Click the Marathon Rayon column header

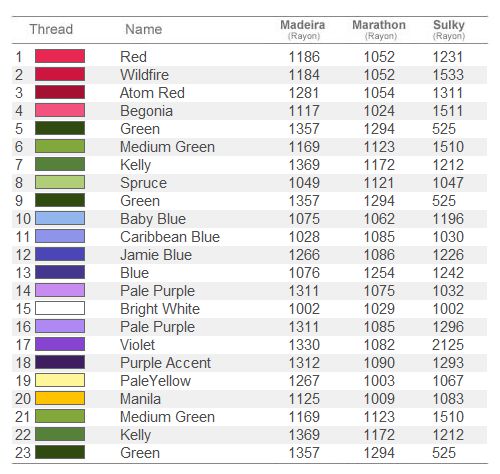click(379, 29)
